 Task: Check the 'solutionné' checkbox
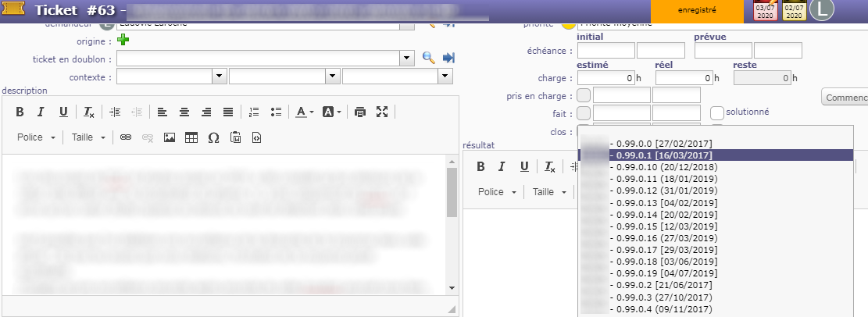coord(717,113)
